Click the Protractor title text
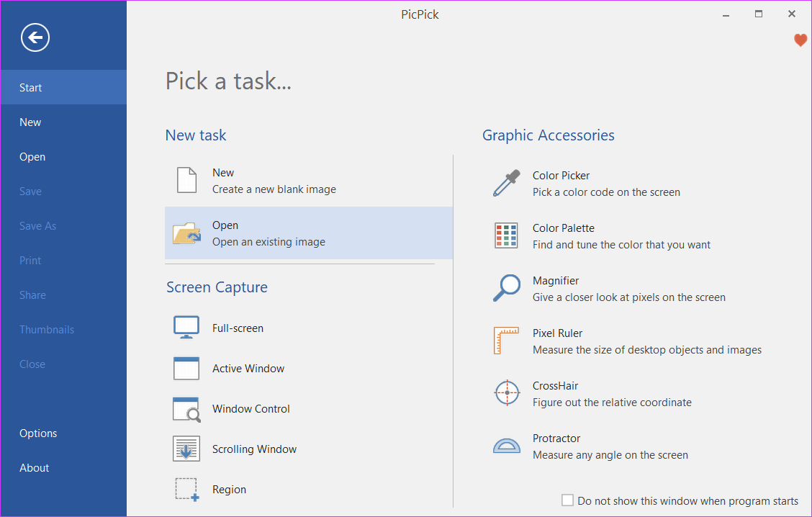812x517 pixels. (556, 439)
